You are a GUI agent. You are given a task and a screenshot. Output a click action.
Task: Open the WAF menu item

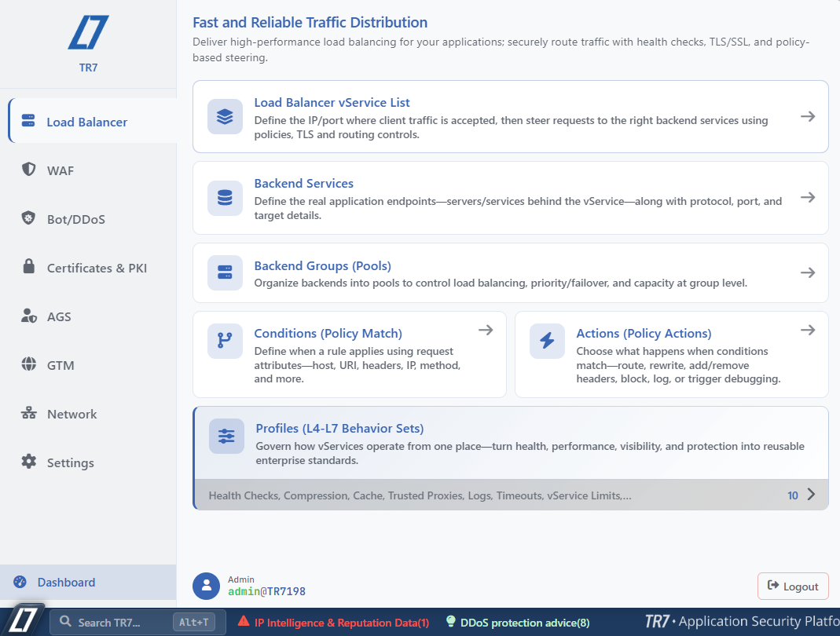point(60,170)
